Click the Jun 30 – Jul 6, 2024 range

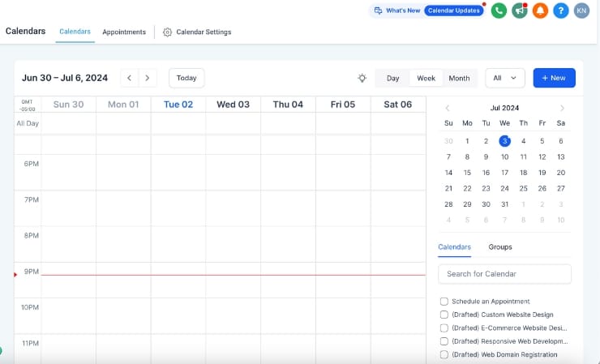coord(65,78)
